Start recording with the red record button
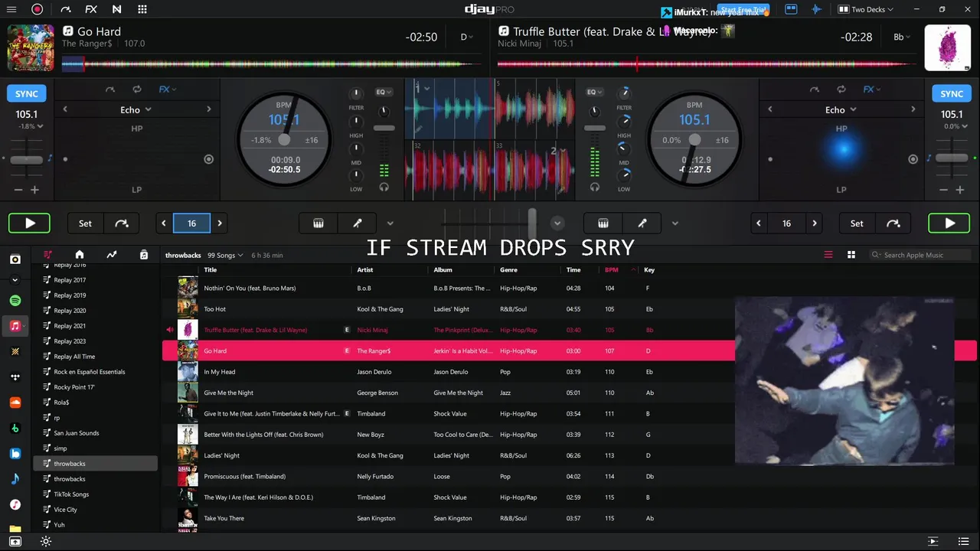 point(37,9)
